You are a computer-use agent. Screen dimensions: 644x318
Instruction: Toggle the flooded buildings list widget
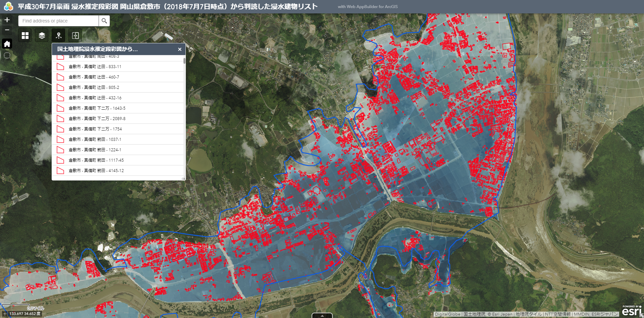[59, 36]
